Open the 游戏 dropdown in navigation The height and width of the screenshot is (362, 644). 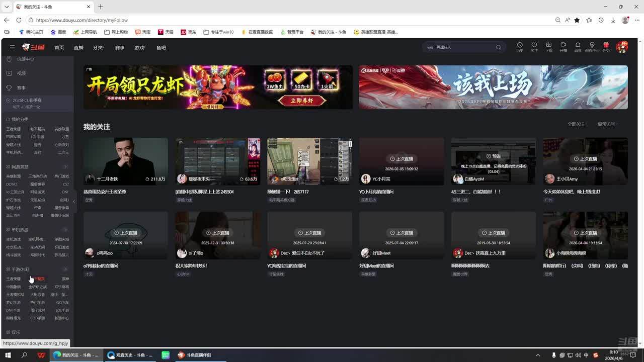point(139,48)
